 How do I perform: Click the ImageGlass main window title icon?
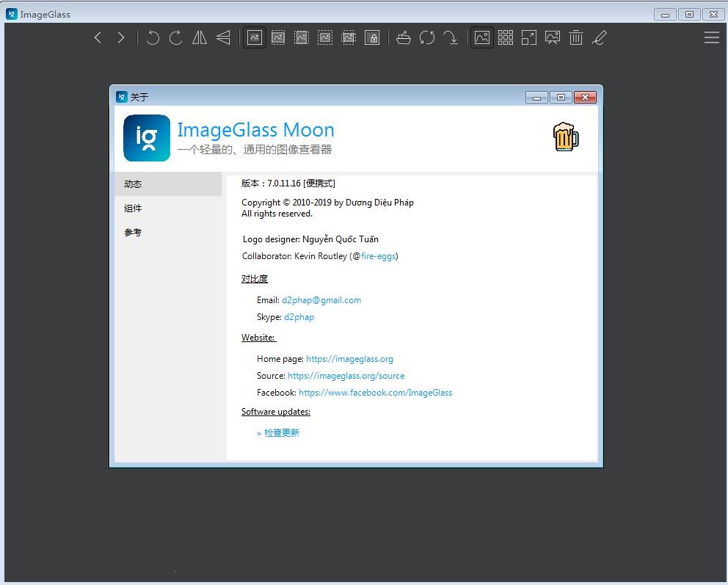coord(12,14)
